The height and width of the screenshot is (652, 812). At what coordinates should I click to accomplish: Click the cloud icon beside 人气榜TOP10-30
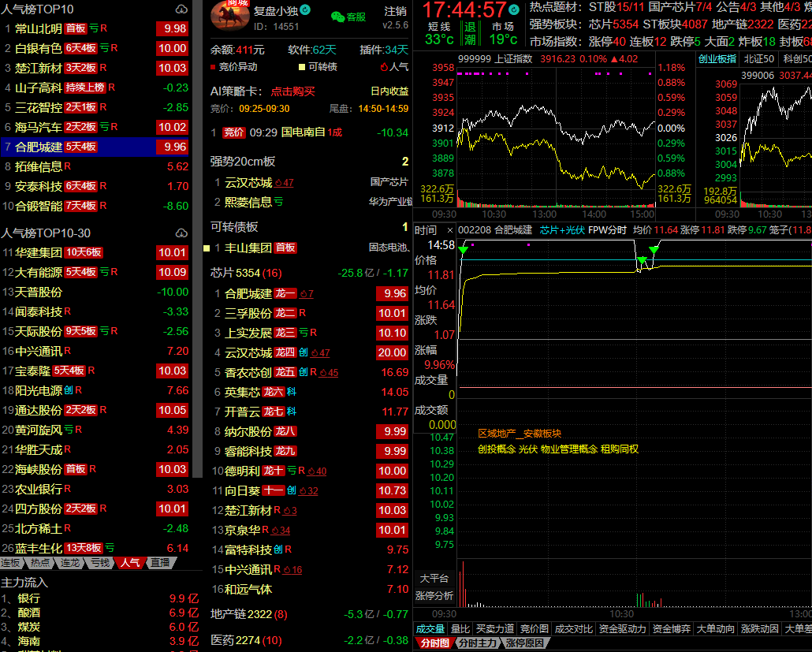[181, 233]
